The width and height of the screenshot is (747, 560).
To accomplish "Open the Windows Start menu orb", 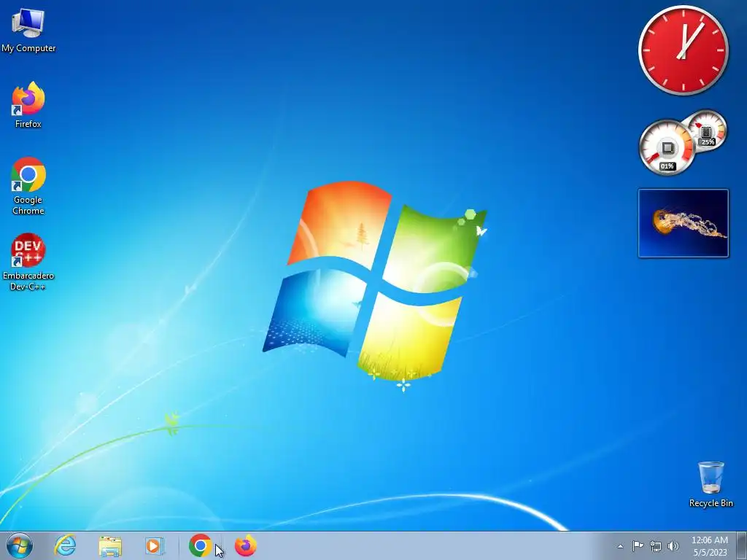I will (20, 545).
